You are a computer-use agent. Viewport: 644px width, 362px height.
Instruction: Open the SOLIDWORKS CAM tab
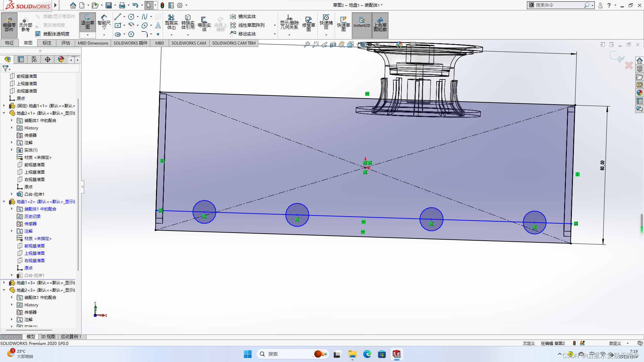click(x=189, y=43)
